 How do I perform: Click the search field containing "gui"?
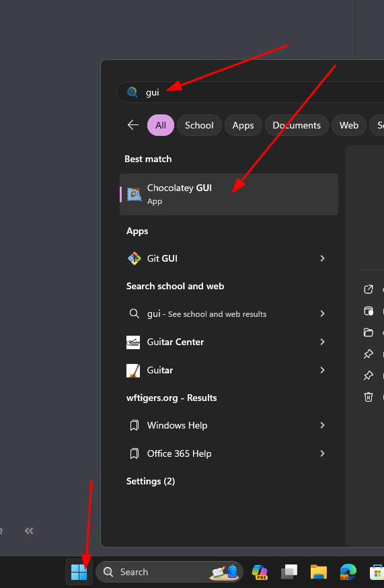coord(250,92)
